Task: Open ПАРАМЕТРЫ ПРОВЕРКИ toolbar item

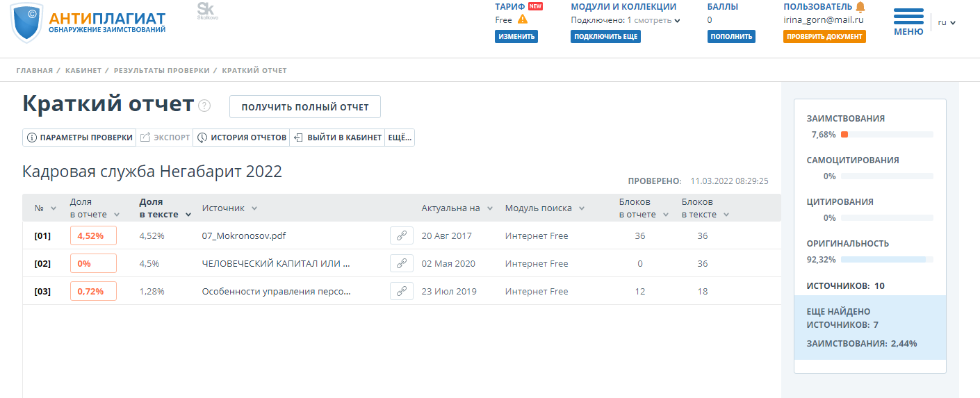Action: (x=80, y=138)
